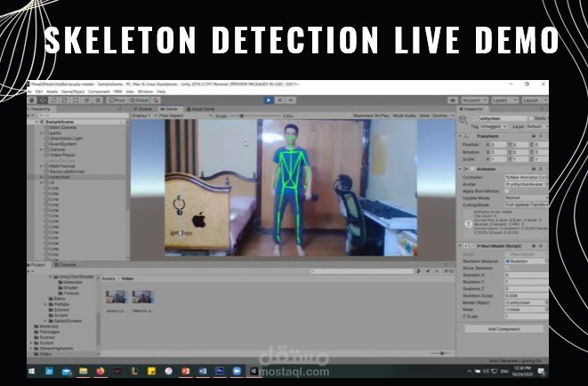The height and width of the screenshot is (386, 588).
Task: Select the Rect transform tool
Action: click(x=76, y=101)
